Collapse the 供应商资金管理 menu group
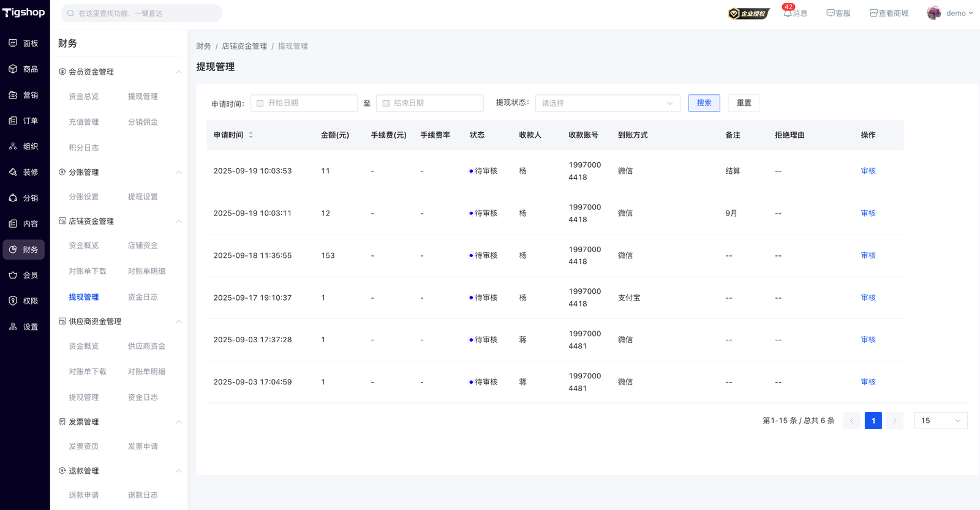Screen dimensions: 980x510 [x=178, y=321]
